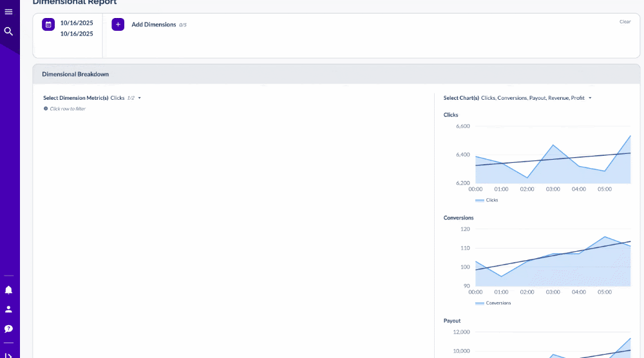Screen dimensions: 644x358
Task: Open the hamburger menu in the sidebar
Action: (8, 12)
